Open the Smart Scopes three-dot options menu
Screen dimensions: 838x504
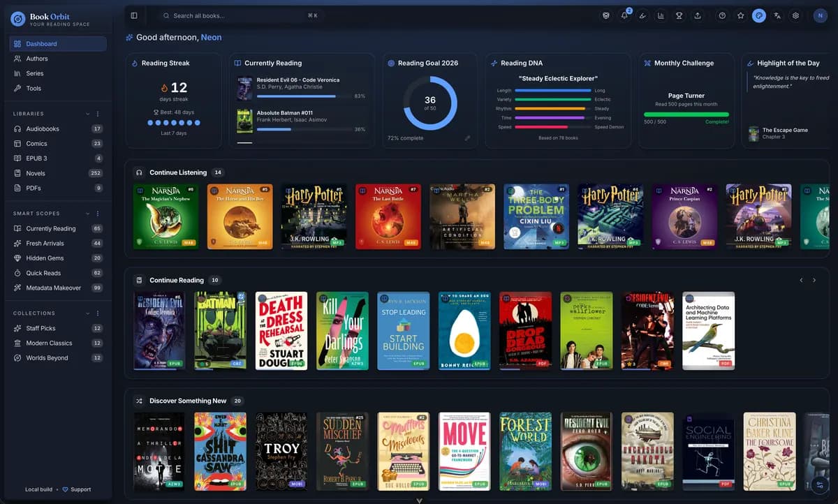(x=98, y=214)
